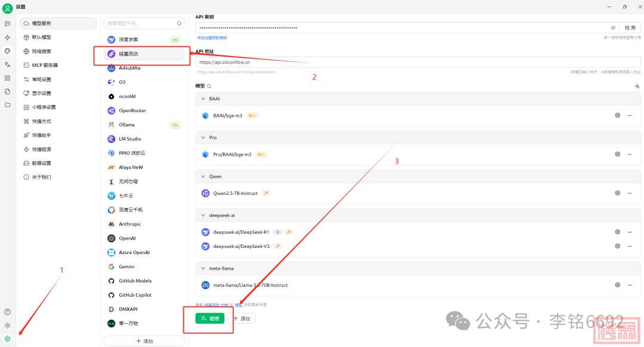Click the 点击这里获取密钥 link

click(212, 38)
